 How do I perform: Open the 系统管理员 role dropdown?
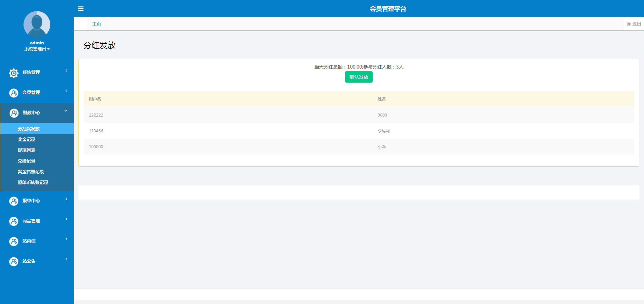point(37,49)
